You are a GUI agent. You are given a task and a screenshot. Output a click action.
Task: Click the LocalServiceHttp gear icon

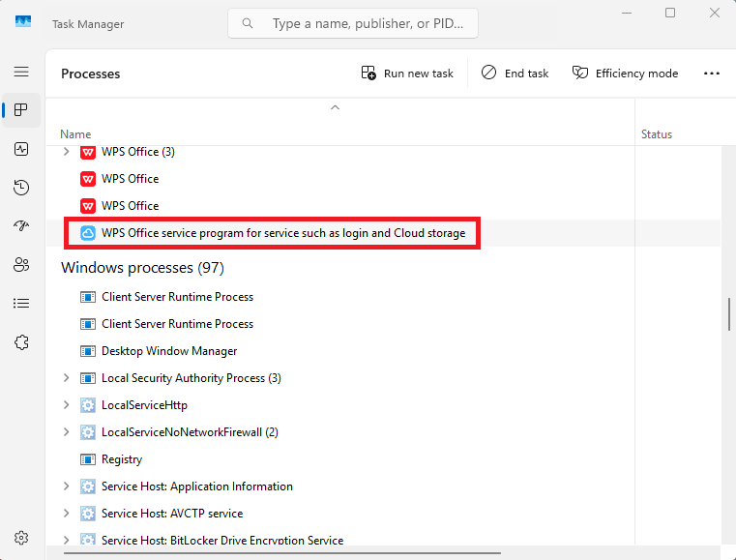coord(88,405)
